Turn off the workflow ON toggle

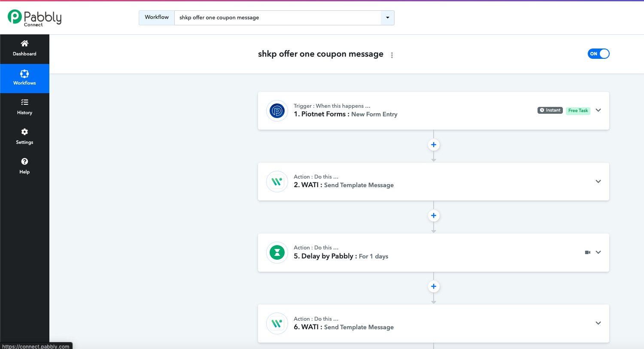pos(598,54)
